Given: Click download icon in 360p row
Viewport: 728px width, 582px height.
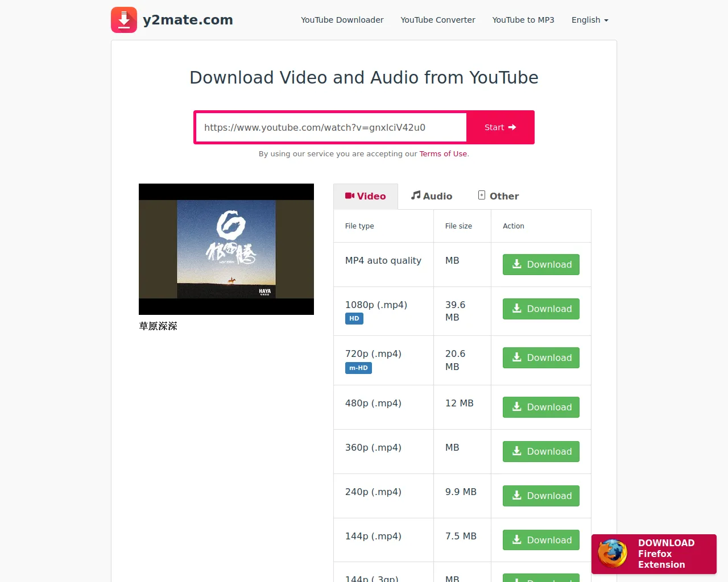Looking at the screenshot, I should tap(517, 451).
